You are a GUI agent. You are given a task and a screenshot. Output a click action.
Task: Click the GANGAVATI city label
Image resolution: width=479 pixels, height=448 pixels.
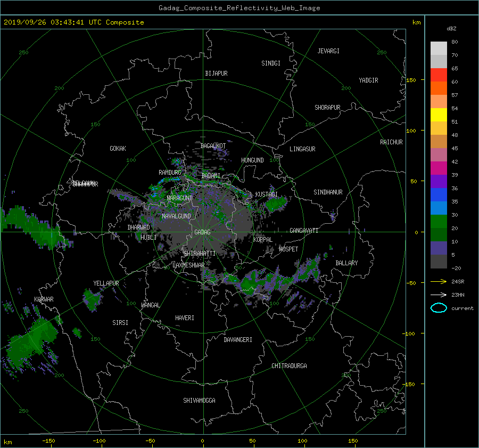point(304,231)
